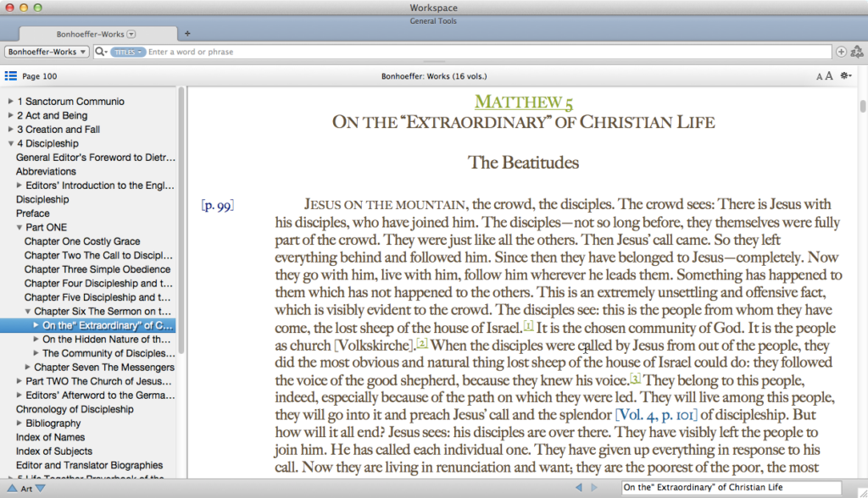Click the Art label in status bar
The image size is (868, 498).
point(26,489)
